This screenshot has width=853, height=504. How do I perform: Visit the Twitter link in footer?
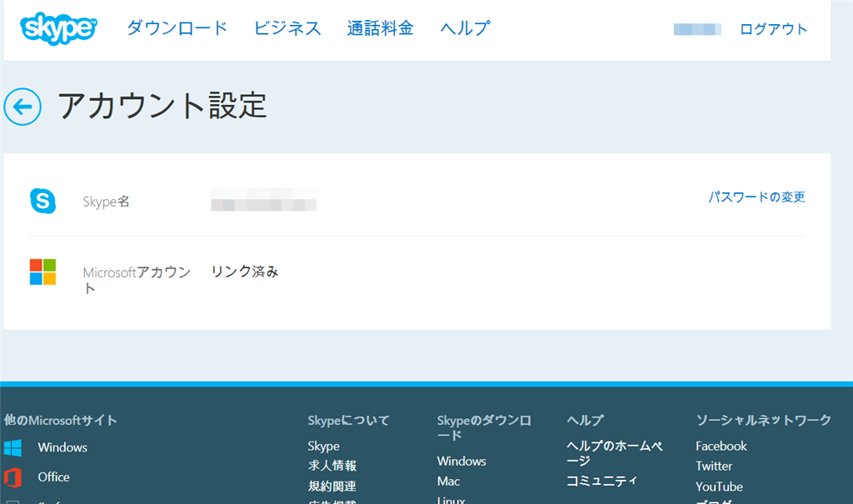714,466
